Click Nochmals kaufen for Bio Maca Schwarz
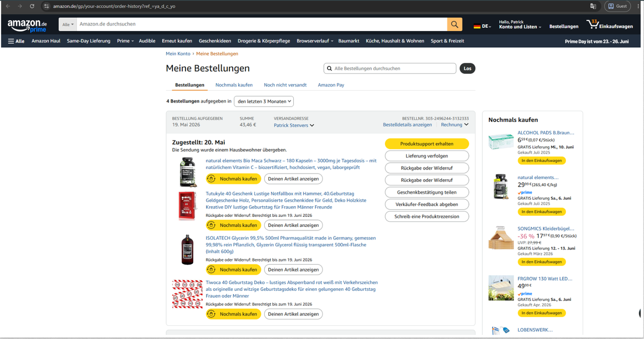644x339 pixels. 233,179
